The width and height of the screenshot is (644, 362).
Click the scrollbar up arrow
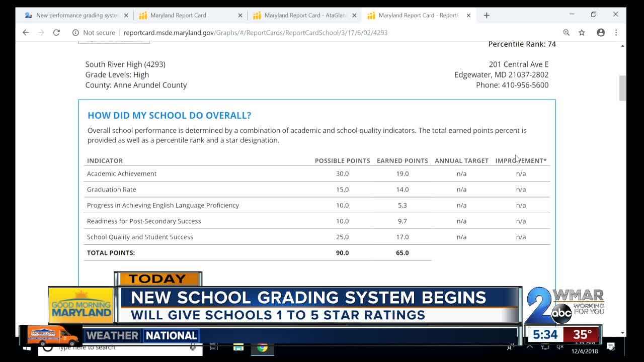tap(622, 46)
